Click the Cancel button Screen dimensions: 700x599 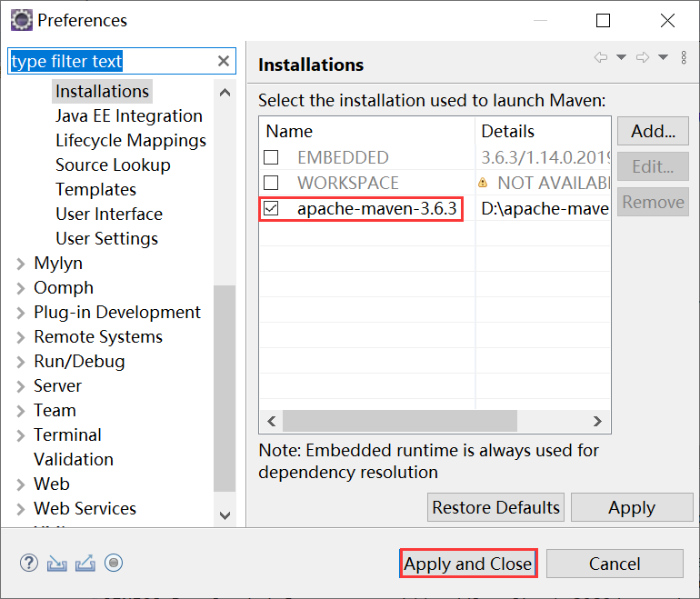(615, 564)
